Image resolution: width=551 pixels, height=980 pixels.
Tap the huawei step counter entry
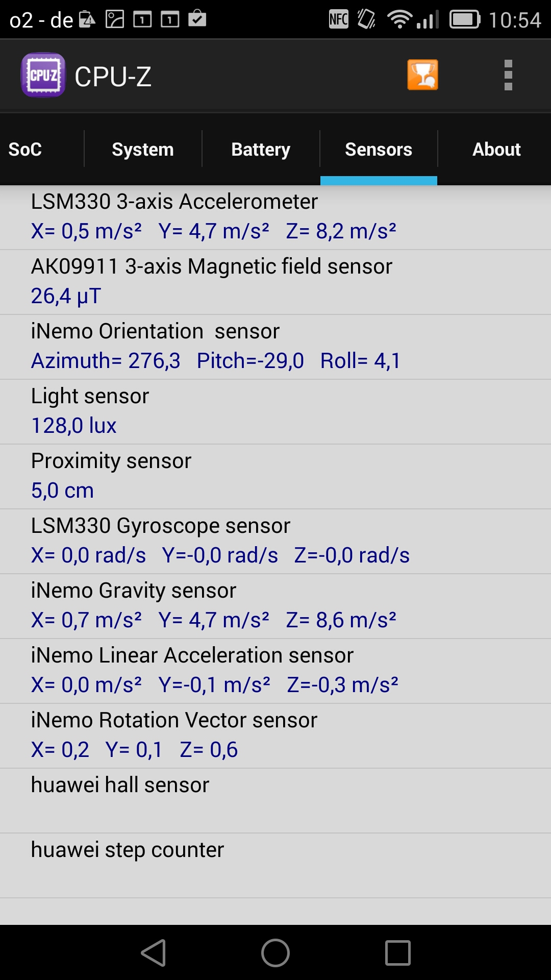[275, 865]
